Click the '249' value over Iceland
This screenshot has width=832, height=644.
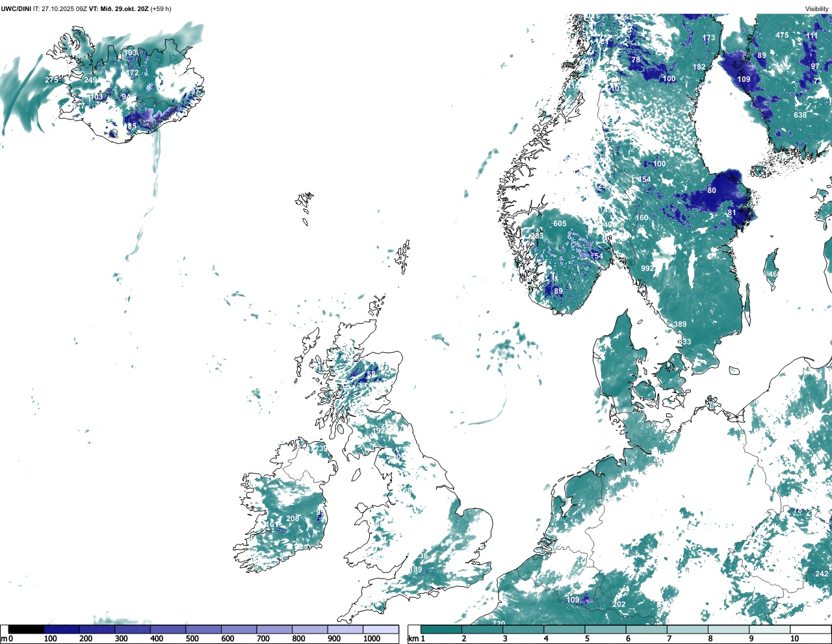click(x=90, y=81)
